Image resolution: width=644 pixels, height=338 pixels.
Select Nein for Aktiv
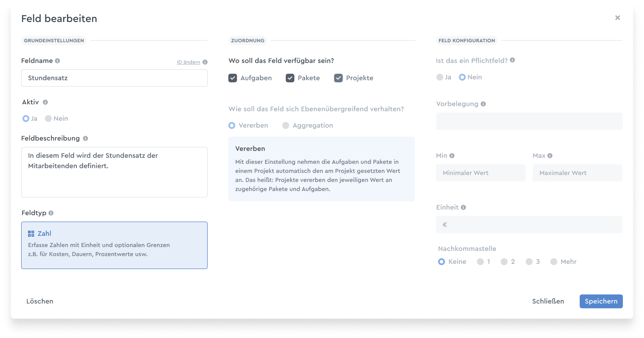[x=48, y=119]
